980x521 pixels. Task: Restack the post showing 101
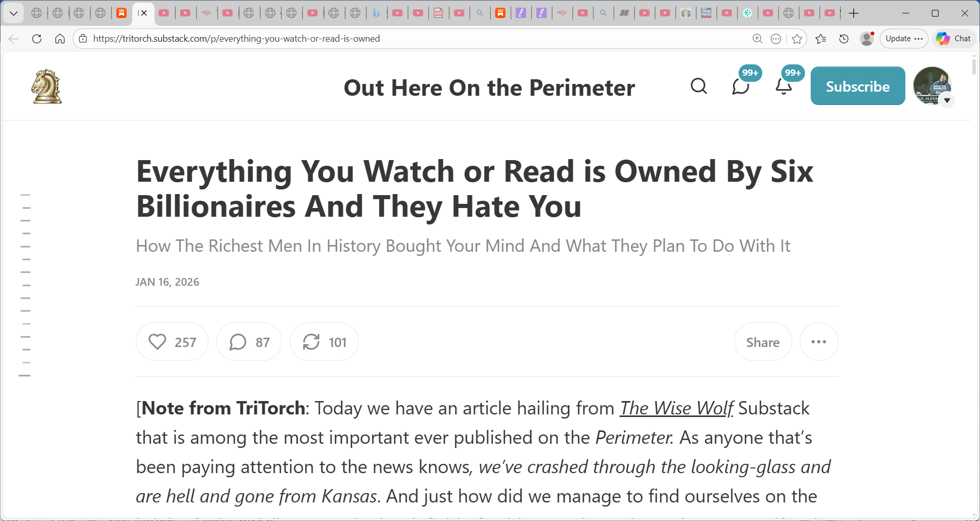[x=324, y=342]
